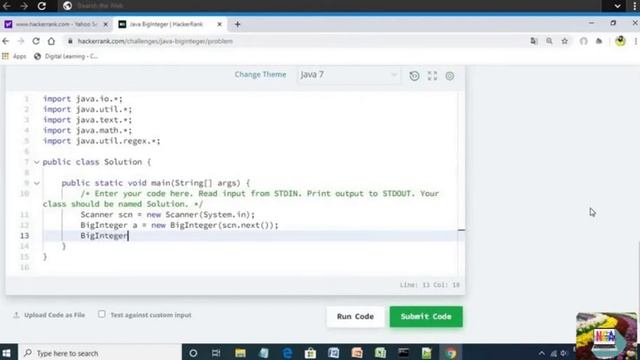Open Task View on the taskbar
The height and width of the screenshot is (360, 640).
point(216,353)
